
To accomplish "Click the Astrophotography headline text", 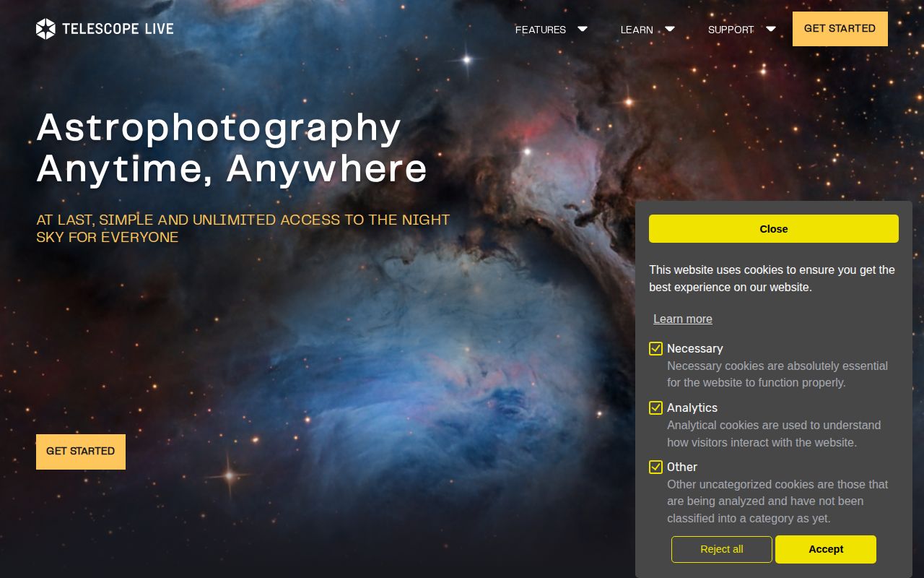I will pos(219,127).
